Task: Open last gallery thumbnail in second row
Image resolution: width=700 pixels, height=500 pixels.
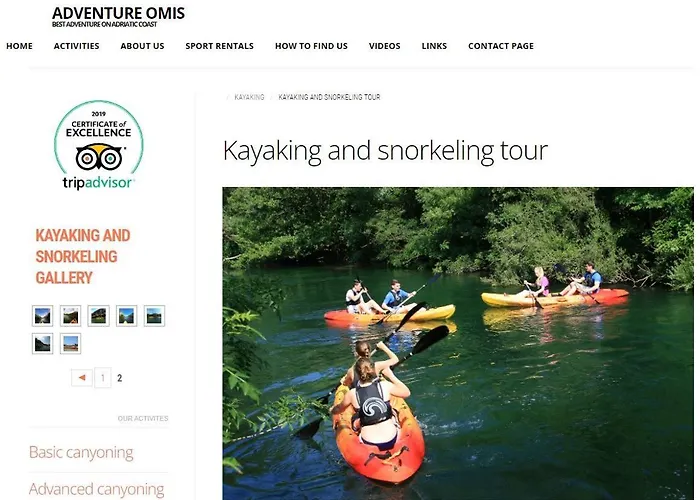Action: 71,344
